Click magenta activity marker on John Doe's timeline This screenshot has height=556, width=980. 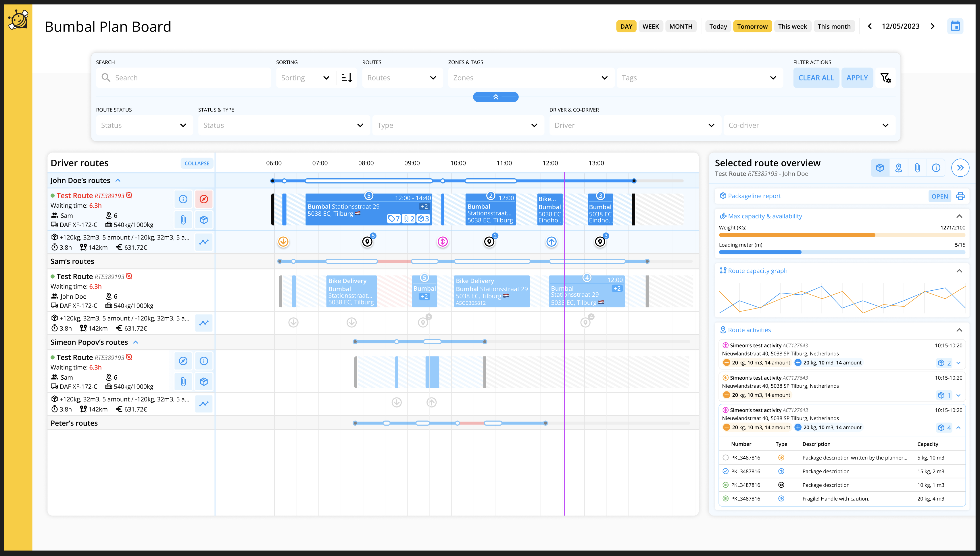pos(442,242)
